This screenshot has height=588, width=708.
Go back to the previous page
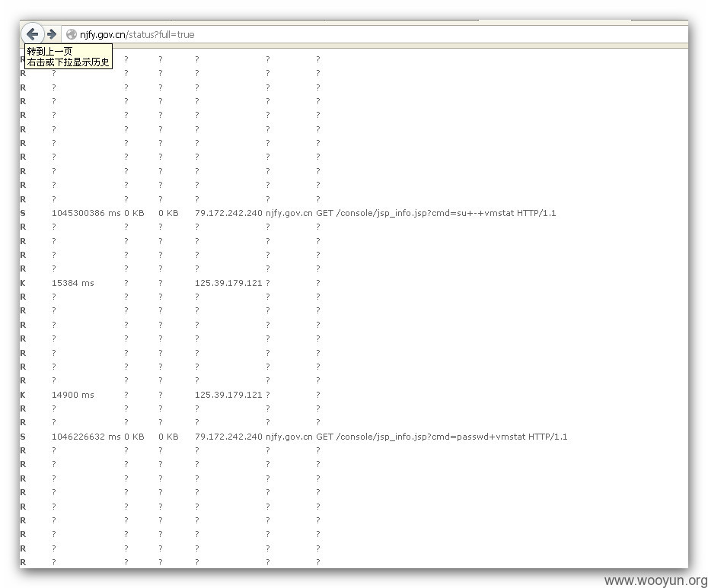[32, 33]
